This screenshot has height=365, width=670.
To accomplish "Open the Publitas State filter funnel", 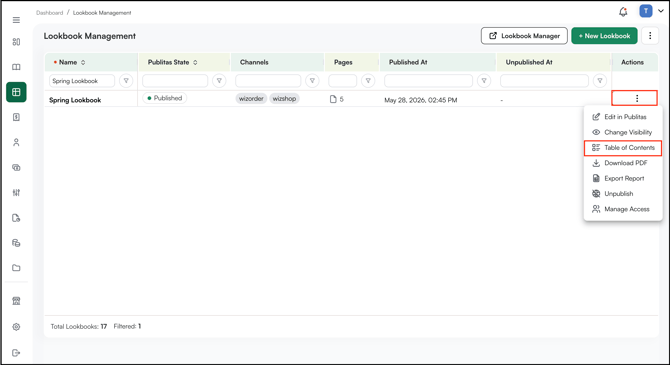I will coord(219,81).
